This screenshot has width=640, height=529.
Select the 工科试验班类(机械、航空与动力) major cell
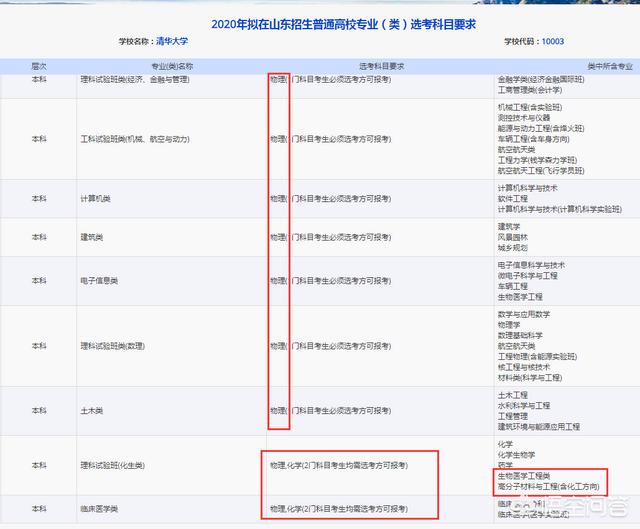point(135,139)
